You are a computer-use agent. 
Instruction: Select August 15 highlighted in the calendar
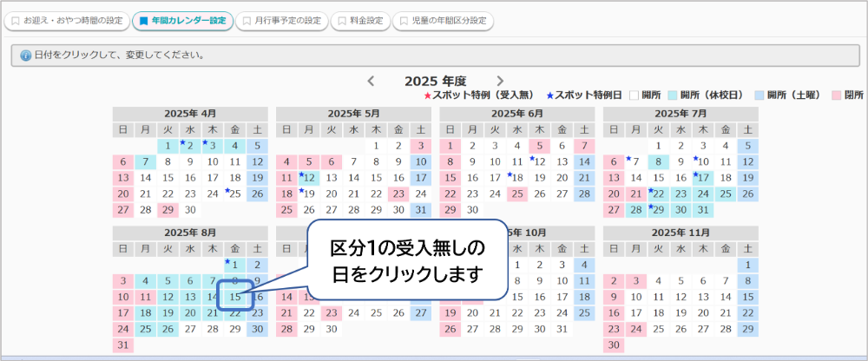[x=235, y=297]
